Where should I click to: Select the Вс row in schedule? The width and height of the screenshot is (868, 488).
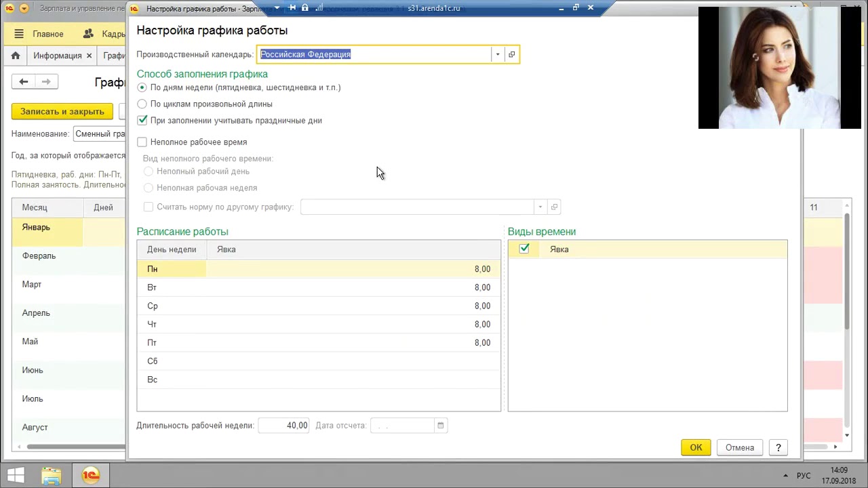click(x=319, y=380)
